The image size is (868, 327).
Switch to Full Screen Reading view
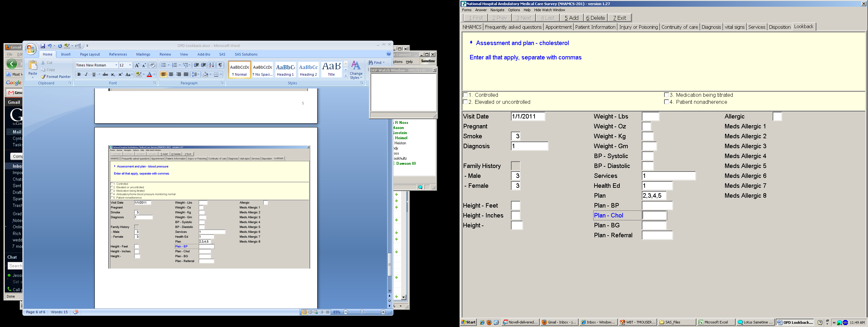click(310, 312)
